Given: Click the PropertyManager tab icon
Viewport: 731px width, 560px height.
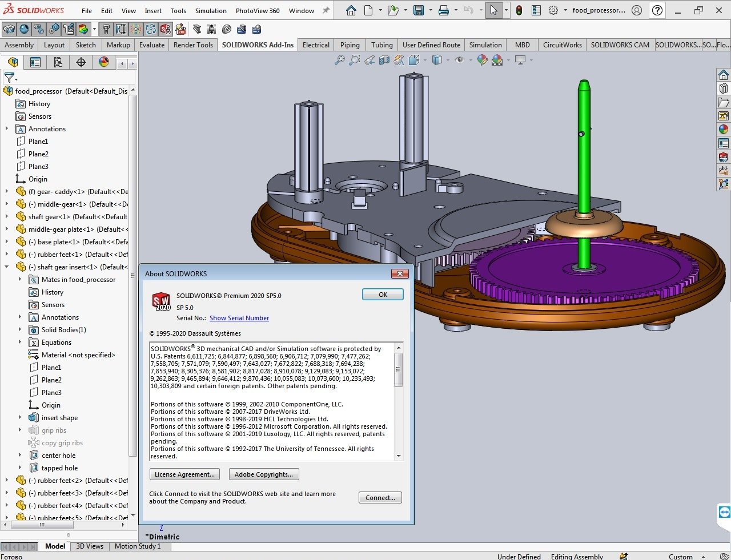Looking at the screenshot, I should [35, 62].
